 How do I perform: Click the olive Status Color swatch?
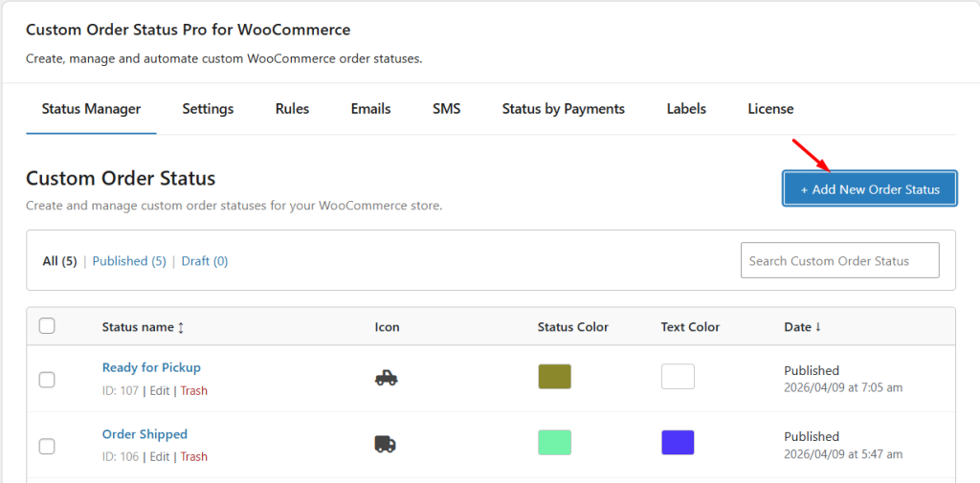coord(554,377)
